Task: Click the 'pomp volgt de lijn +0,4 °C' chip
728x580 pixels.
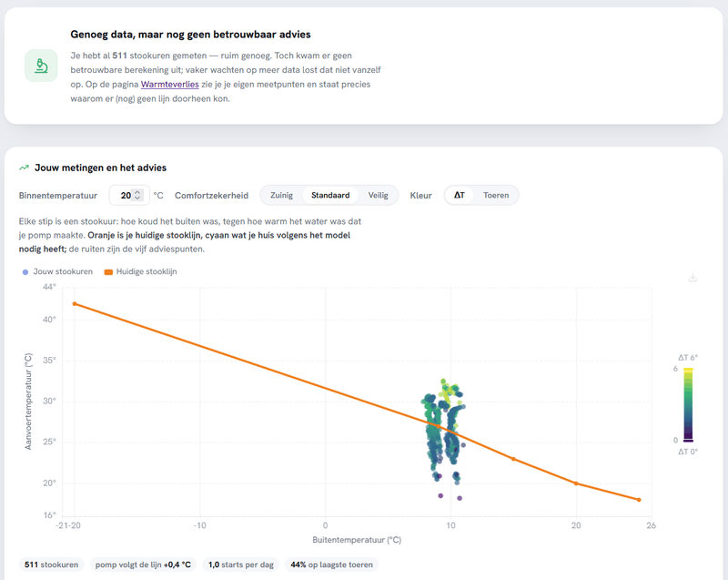Action: (x=143, y=565)
